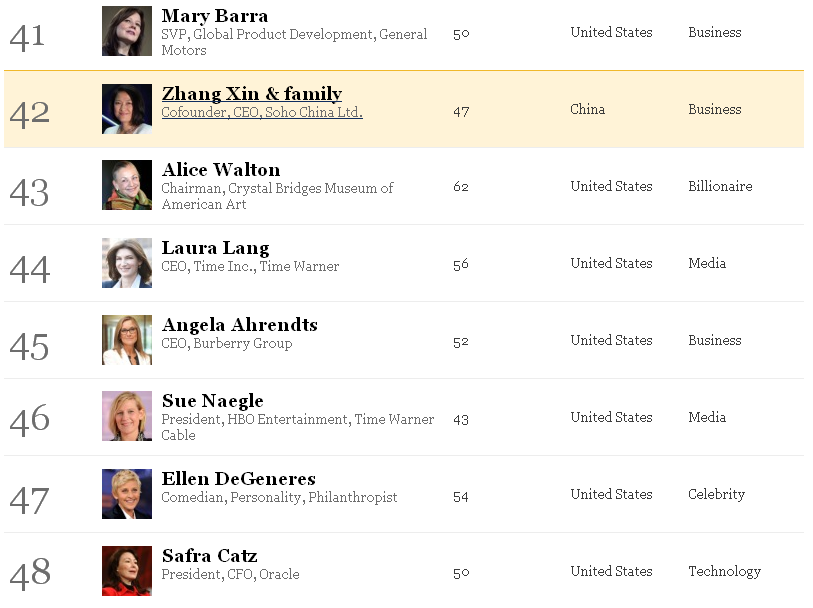Open Sue Naegle's portrait thumbnail
This screenshot has height=608, width=813.
coord(127,416)
